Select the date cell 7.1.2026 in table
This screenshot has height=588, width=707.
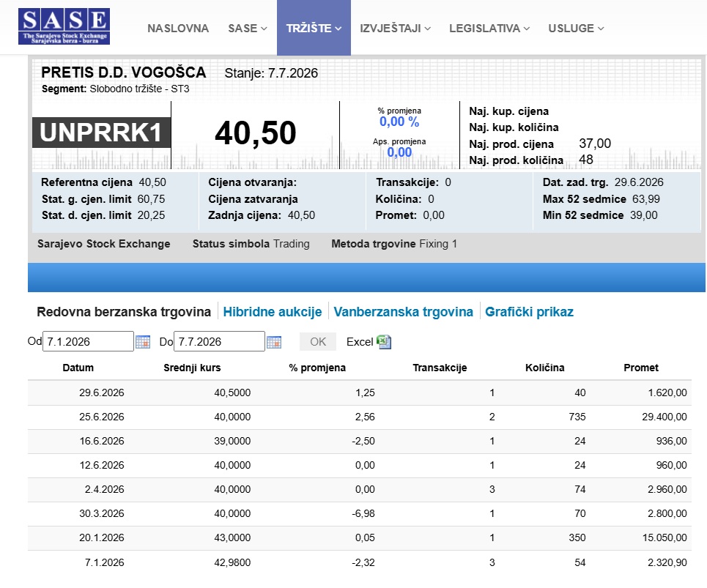[104, 562]
